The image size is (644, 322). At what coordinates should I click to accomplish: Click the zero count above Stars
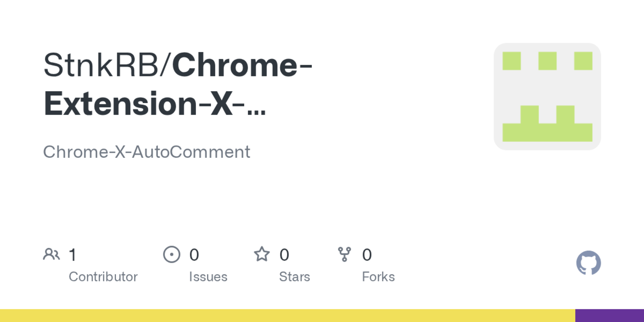click(284, 255)
